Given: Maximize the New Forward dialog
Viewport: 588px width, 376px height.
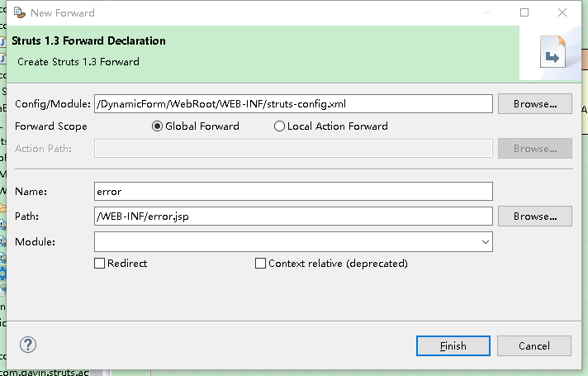Looking at the screenshot, I should 524,12.
